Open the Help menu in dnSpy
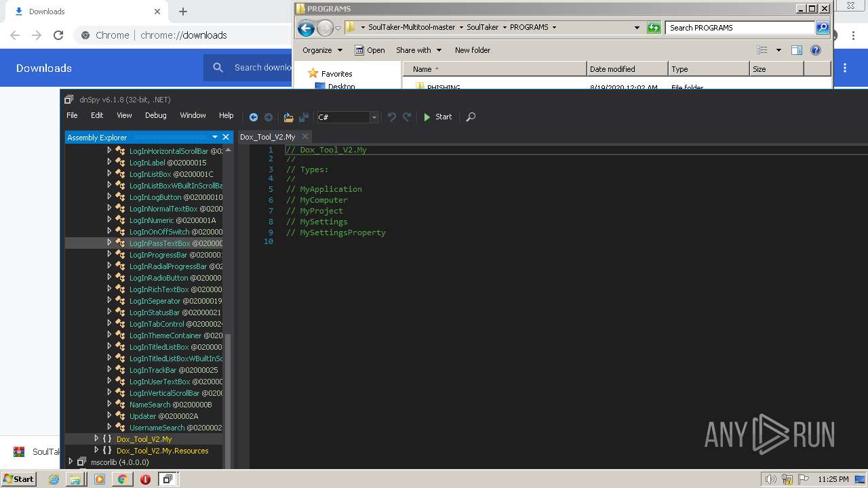868x488 pixels. [226, 115]
